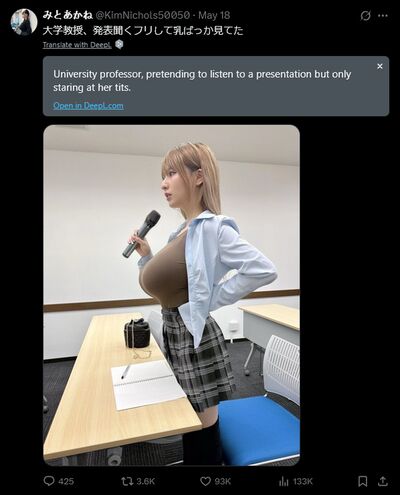
Task: Click the @KimNichols50050 handle
Action: point(143,15)
